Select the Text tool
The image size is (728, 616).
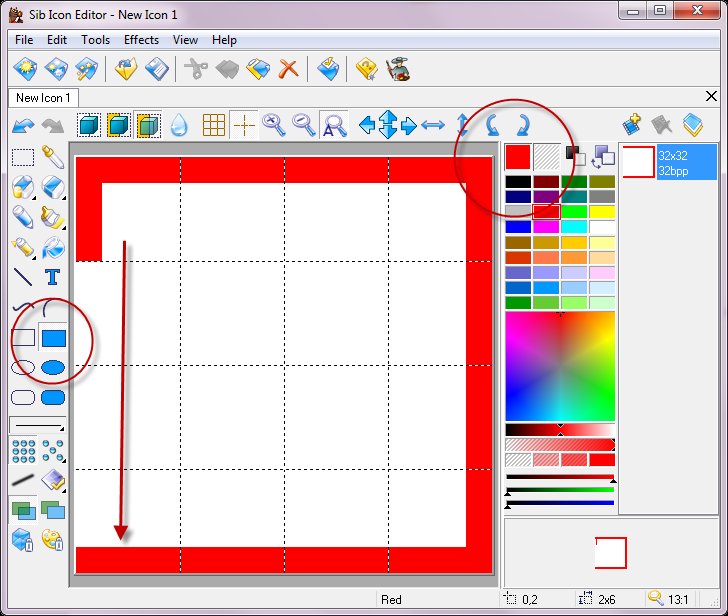point(53,277)
